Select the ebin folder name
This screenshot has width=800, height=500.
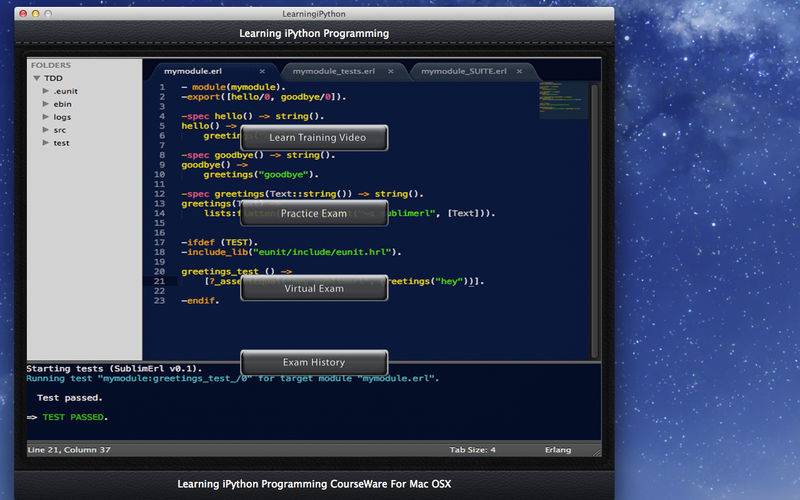(62, 104)
